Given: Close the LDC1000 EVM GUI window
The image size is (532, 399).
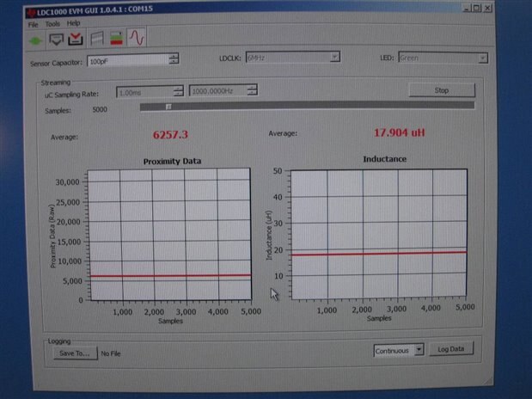Looking at the screenshot, I should (x=487, y=8).
